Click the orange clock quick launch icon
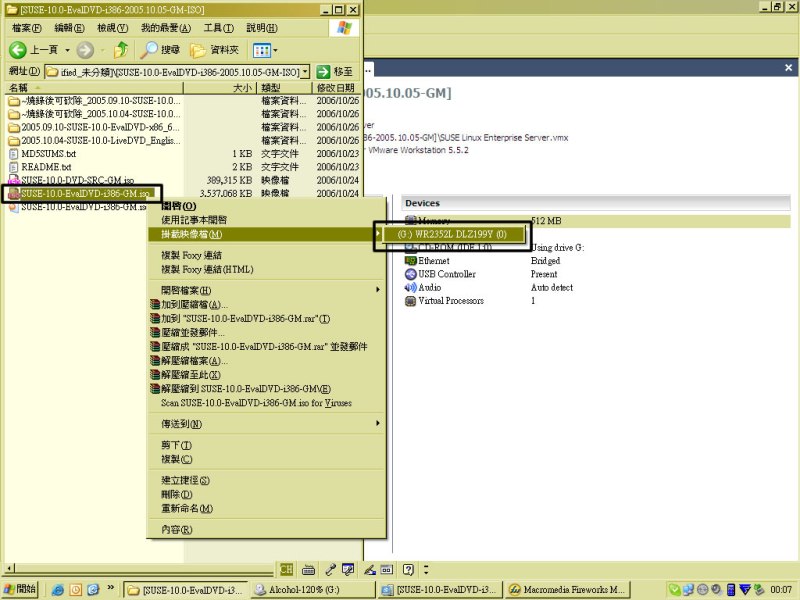 (x=76, y=590)
